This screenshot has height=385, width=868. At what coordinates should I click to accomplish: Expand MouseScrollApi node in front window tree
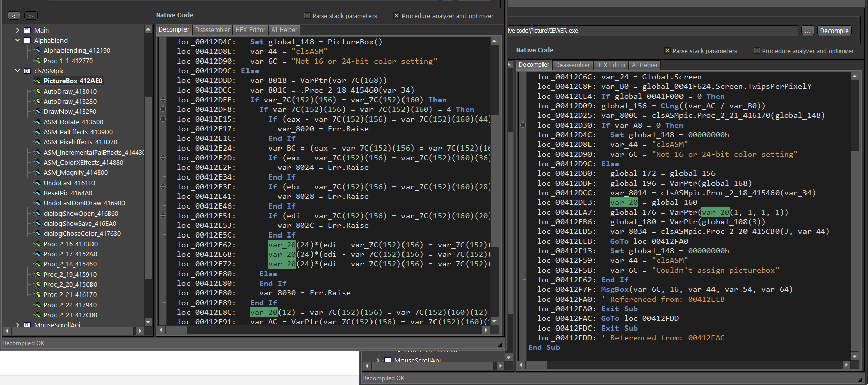(x=18, y=324)
